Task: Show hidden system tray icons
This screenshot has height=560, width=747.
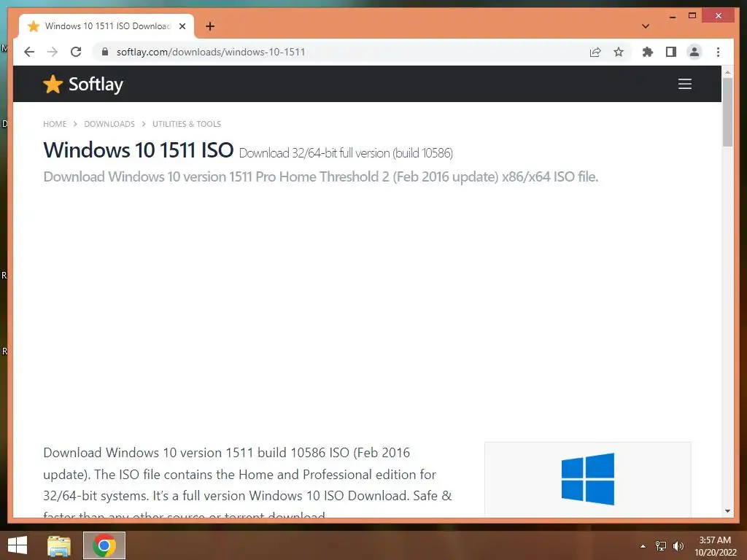Action: 643,546
